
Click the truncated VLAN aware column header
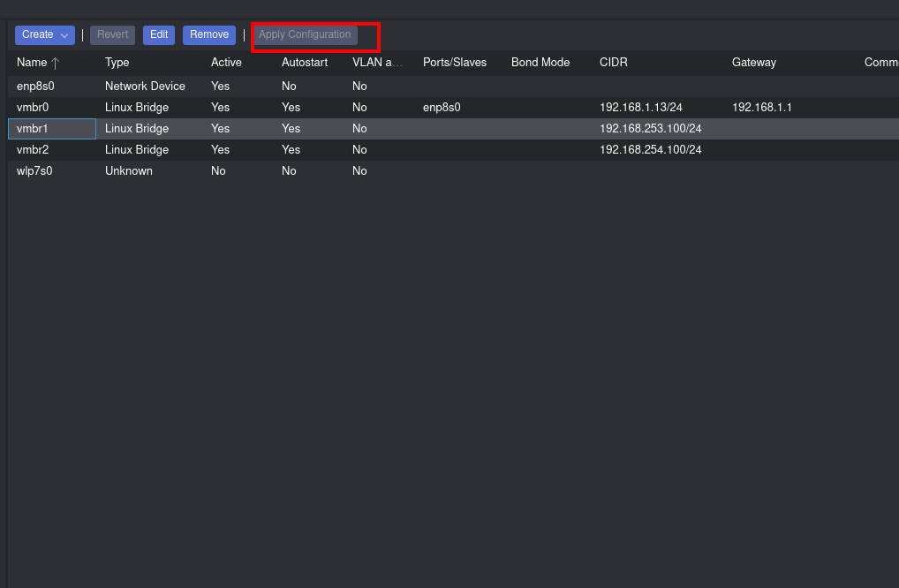(x=377, y=63)
